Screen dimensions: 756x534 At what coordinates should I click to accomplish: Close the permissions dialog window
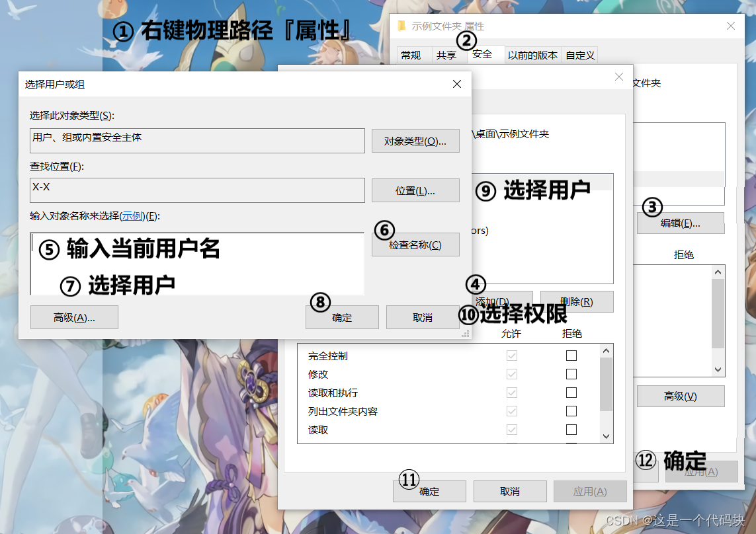click(x=619, y=77)
